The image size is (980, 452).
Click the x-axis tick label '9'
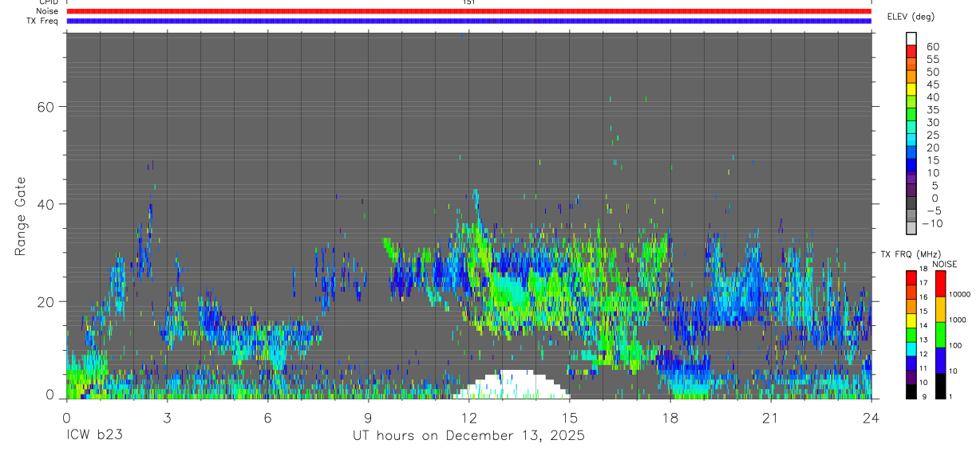pyautogui.click(x=368, y=418)
